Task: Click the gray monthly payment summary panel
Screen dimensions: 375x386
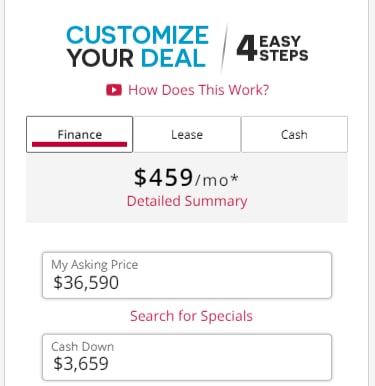Action: [x=187, y=187]
